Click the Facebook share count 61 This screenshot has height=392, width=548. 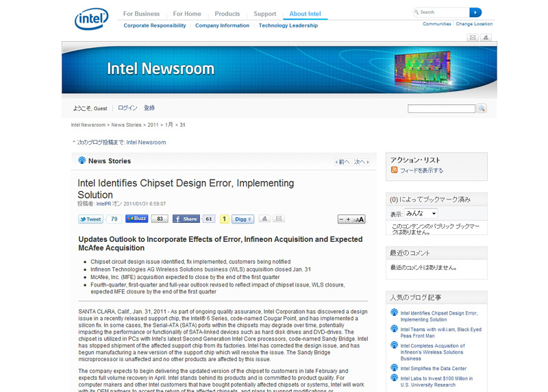pos(209,219)
